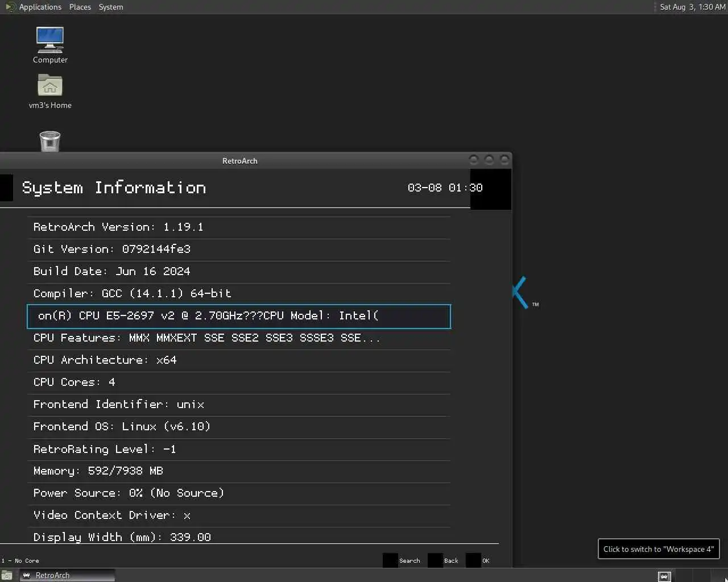Select the Video Context Driver: x row
This screenshot has height=582, width=728.
tap(239, 516)
